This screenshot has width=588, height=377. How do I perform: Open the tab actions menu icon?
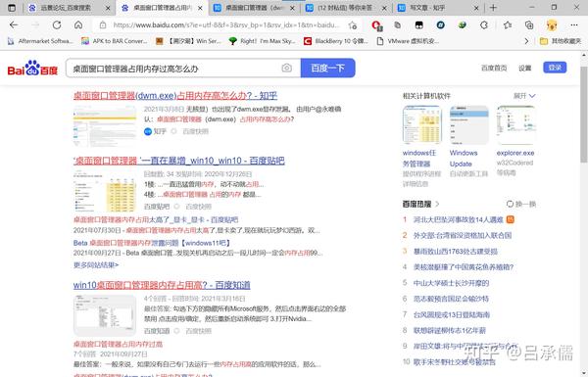pyautogui.click(x=12, y=8)
